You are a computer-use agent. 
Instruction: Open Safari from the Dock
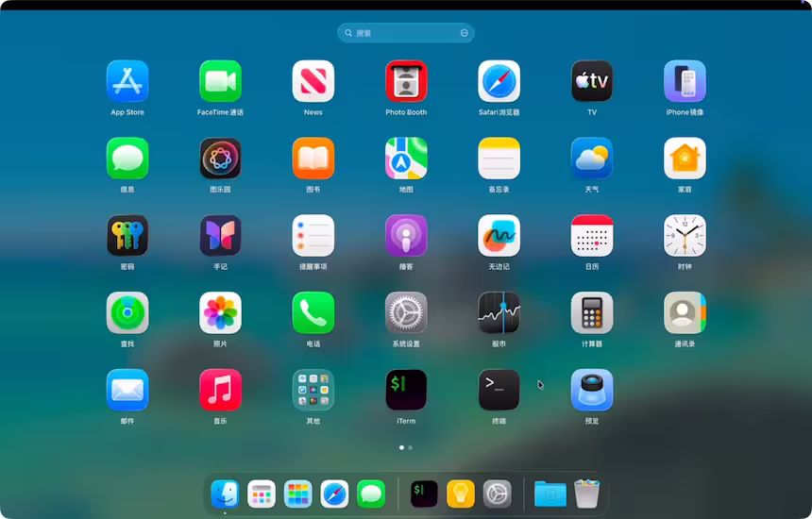334,494
